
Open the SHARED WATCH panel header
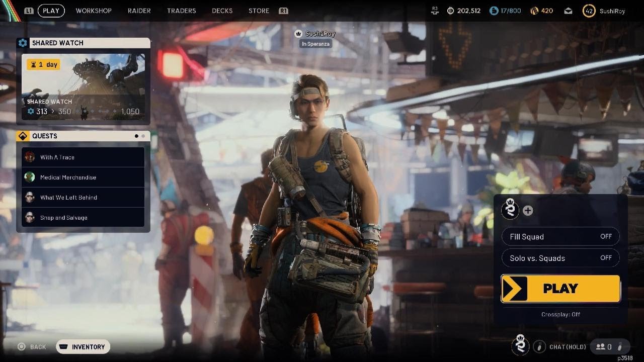click(83, 43)
